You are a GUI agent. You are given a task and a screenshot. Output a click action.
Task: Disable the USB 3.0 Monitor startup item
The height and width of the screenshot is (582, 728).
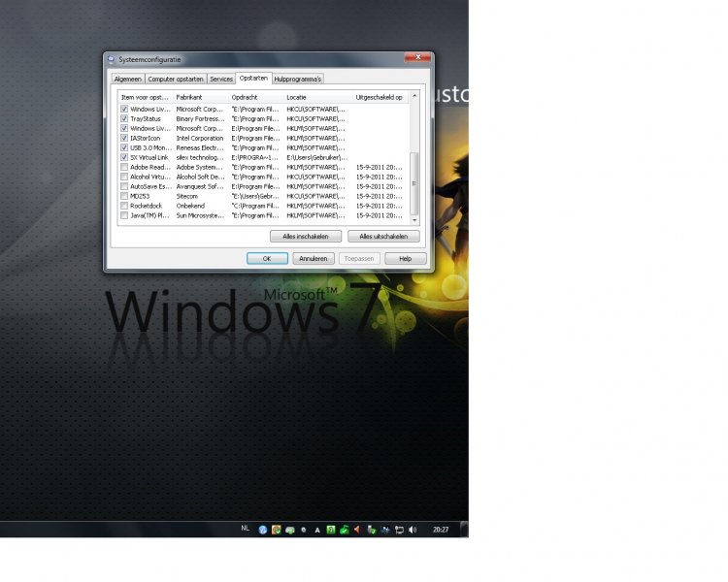(124, 147)
